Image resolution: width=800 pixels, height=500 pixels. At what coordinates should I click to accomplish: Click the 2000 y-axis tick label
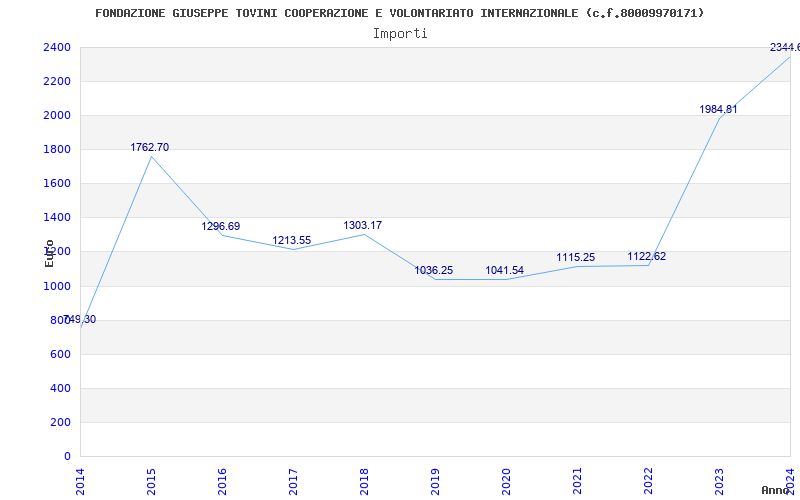coord(57,115)
